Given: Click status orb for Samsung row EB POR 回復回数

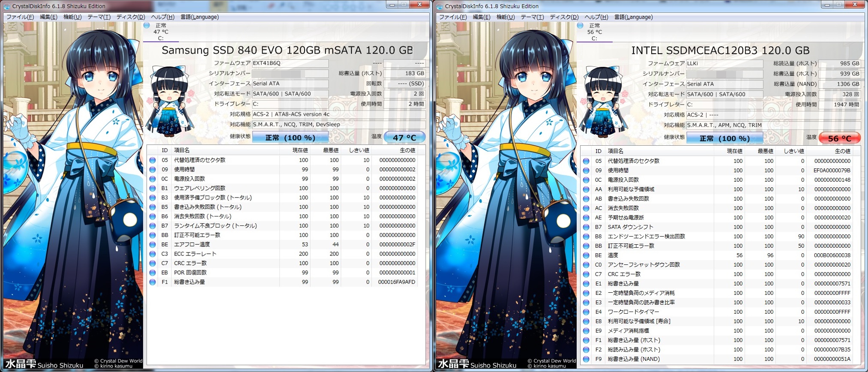Looking at the screenshot, I should [x=153, y=273].
